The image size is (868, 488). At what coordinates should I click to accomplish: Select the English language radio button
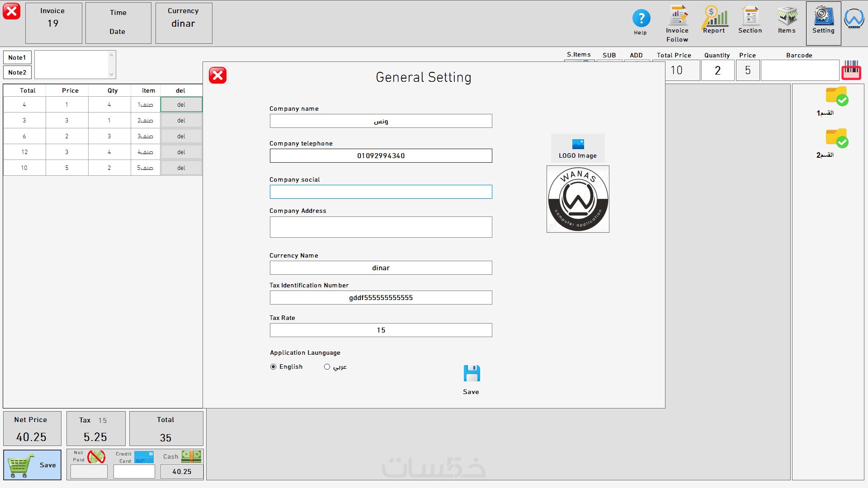pos(273,367)
